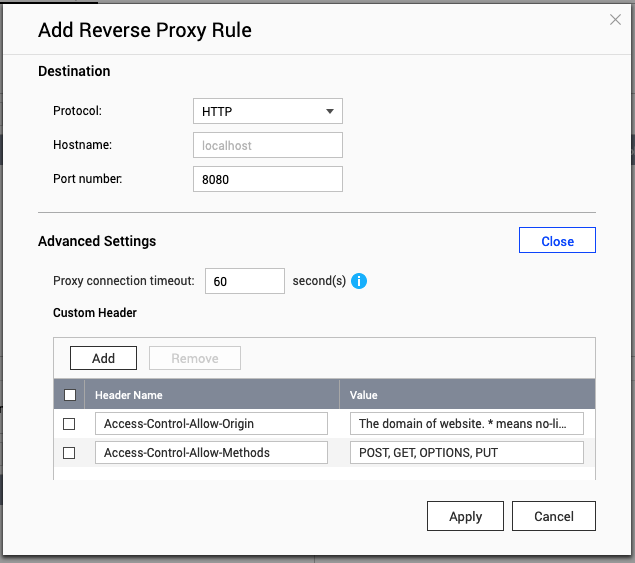This screenshot has width=635, height=563.
Task: Check the Access-Control-Allow-Methods row checkbox
Action: pyautogui.click(x=69, y=453)
